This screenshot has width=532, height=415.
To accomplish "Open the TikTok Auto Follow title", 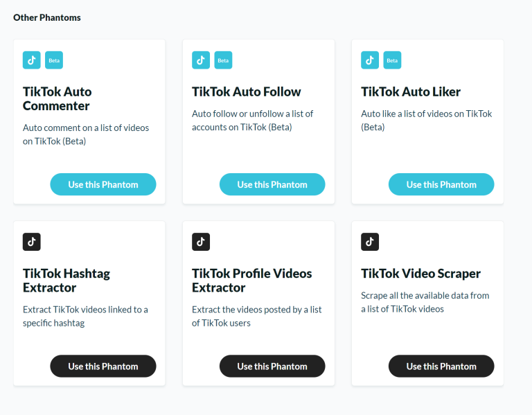I will (x=247, y=91).
